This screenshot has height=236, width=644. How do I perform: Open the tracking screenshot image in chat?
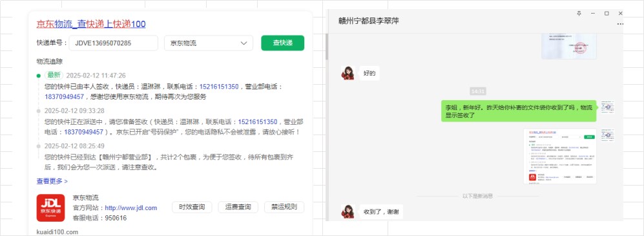coord(560,156)
